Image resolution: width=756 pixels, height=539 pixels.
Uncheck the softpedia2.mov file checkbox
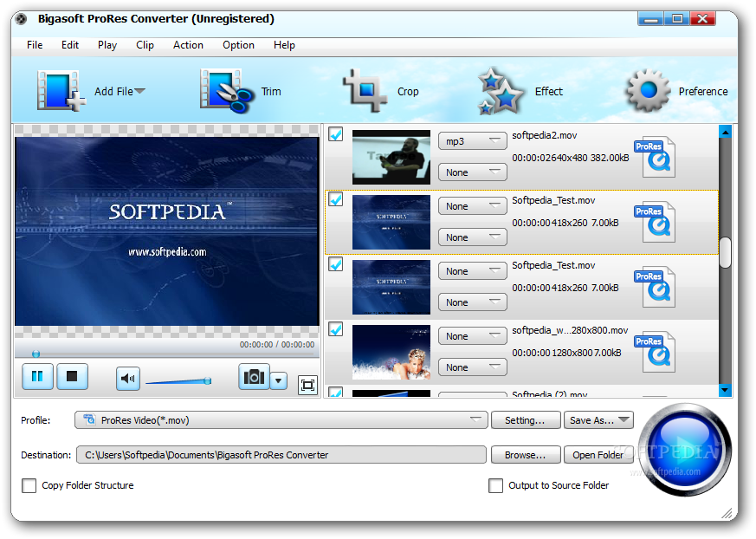[336, 134]
